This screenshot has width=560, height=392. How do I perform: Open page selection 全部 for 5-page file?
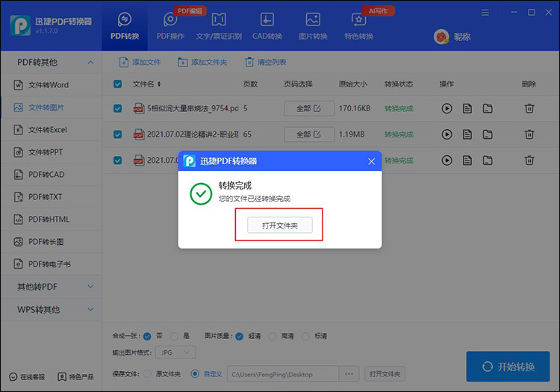pos(309,108)
